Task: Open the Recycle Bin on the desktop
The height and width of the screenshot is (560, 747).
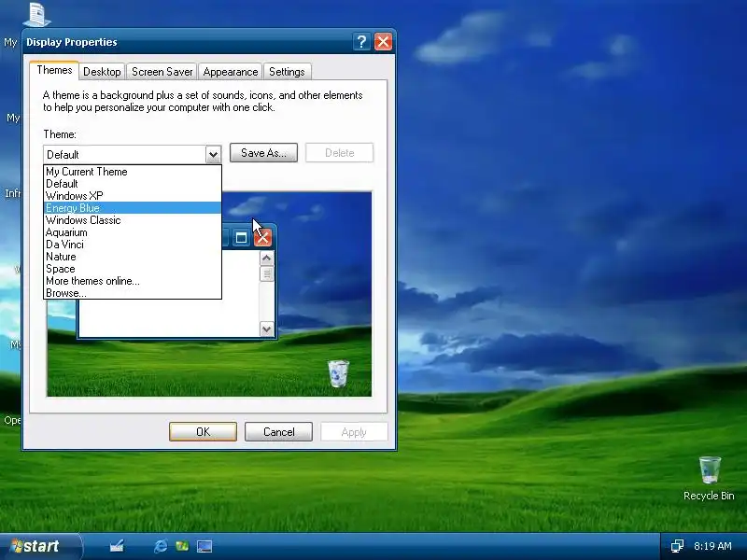Action: coord(709,478)
